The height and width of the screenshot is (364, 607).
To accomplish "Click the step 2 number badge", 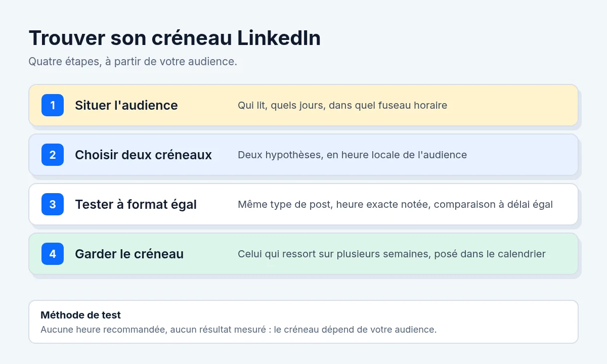I will point(53,155).
